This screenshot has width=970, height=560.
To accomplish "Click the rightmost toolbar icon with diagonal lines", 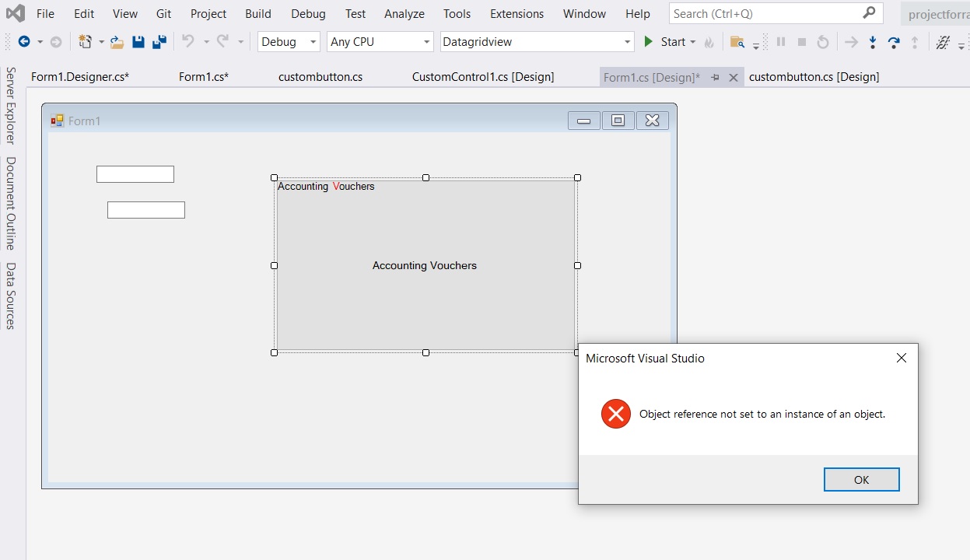I will 943,42.
